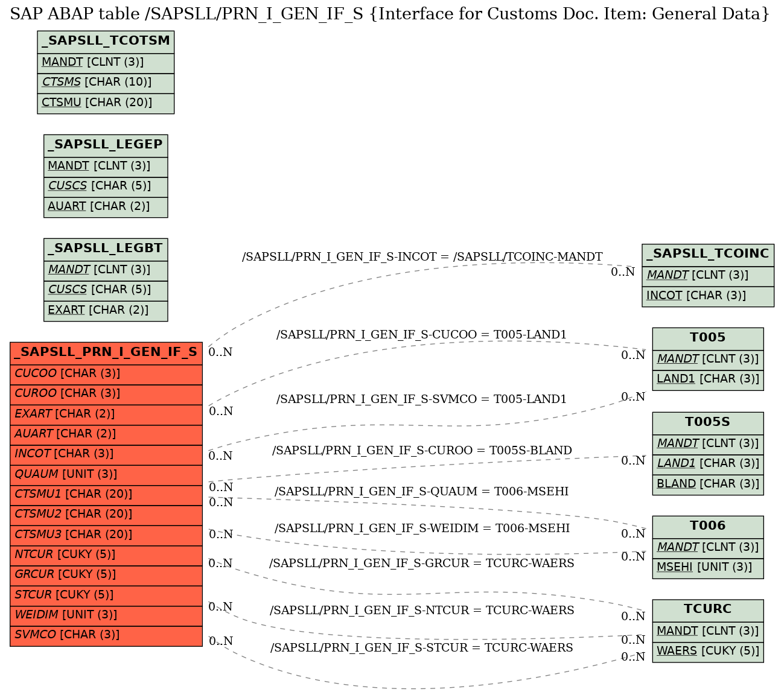Screen dimensions: 784x692
Task: Click the TCURC table header
Action: 708,610
